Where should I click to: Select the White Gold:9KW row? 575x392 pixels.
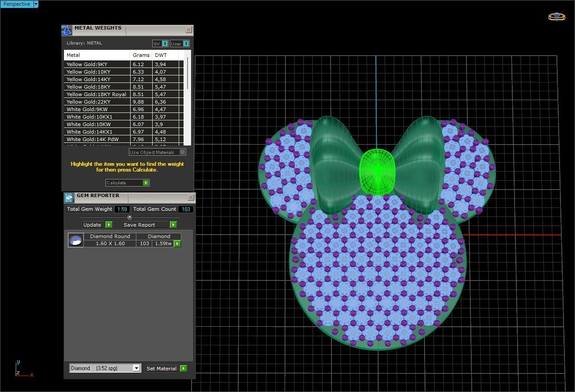point(124,109)
